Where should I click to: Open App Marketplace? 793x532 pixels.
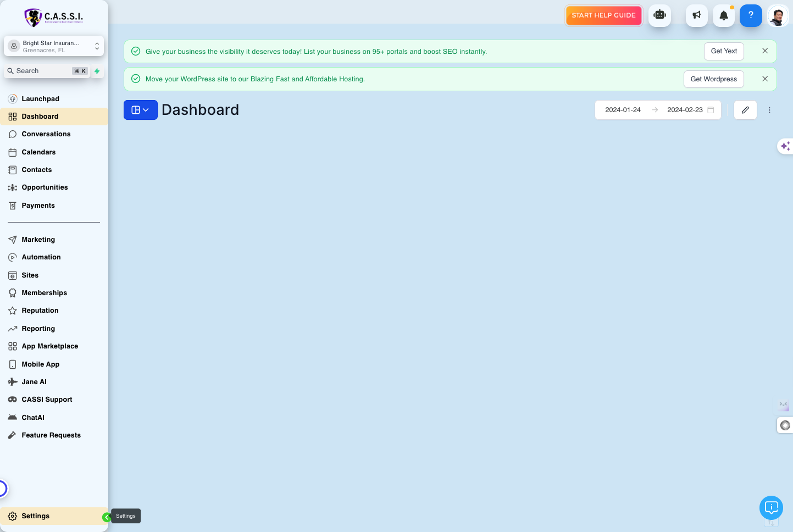coord(54,346)
